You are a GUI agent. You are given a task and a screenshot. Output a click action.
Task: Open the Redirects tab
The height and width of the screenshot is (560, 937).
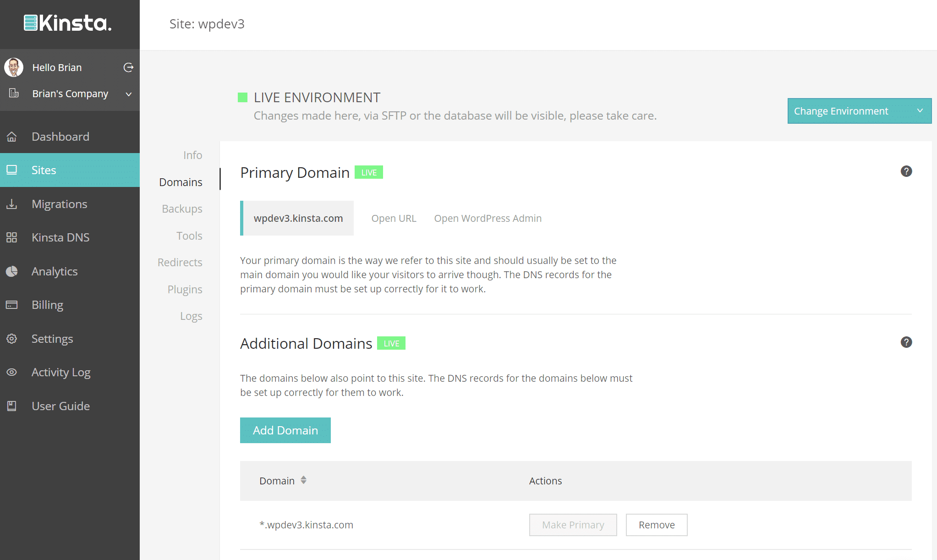click(180, 262)
